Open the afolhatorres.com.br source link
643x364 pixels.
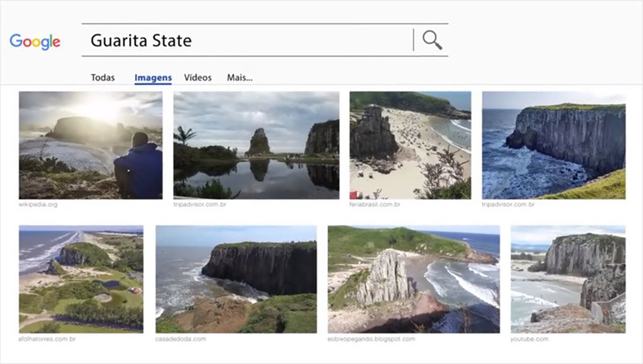click(x=47, y=338)
